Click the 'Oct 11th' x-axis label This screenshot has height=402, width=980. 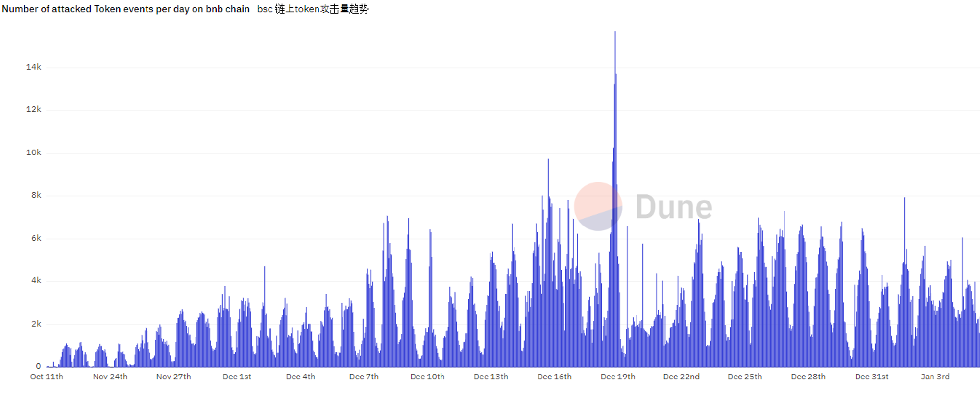click(47, 377)
